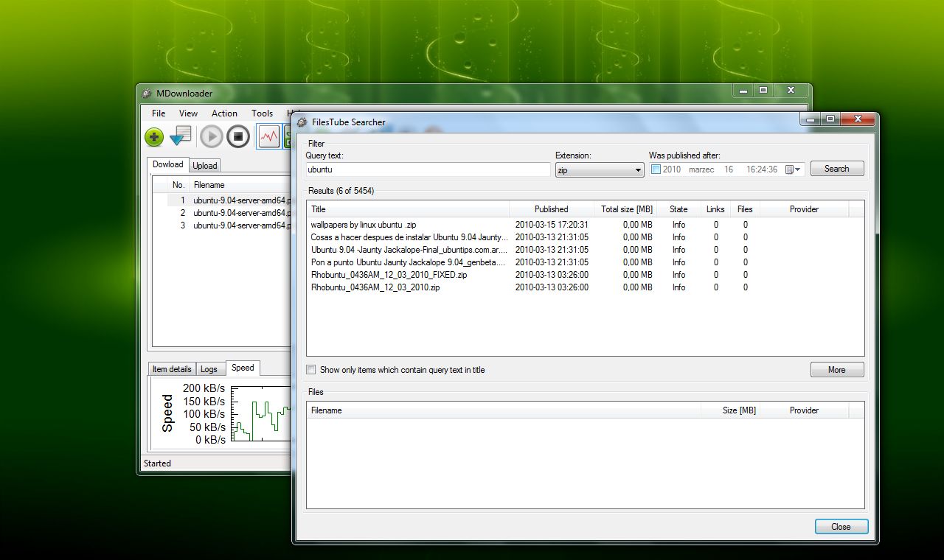Open the date picker dropdown arrow

coord(798,169)
